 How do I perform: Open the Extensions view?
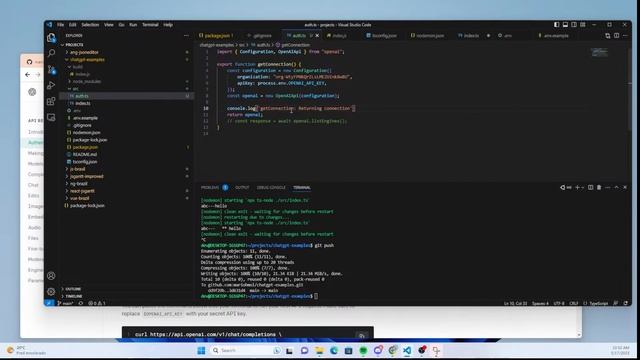51,101
